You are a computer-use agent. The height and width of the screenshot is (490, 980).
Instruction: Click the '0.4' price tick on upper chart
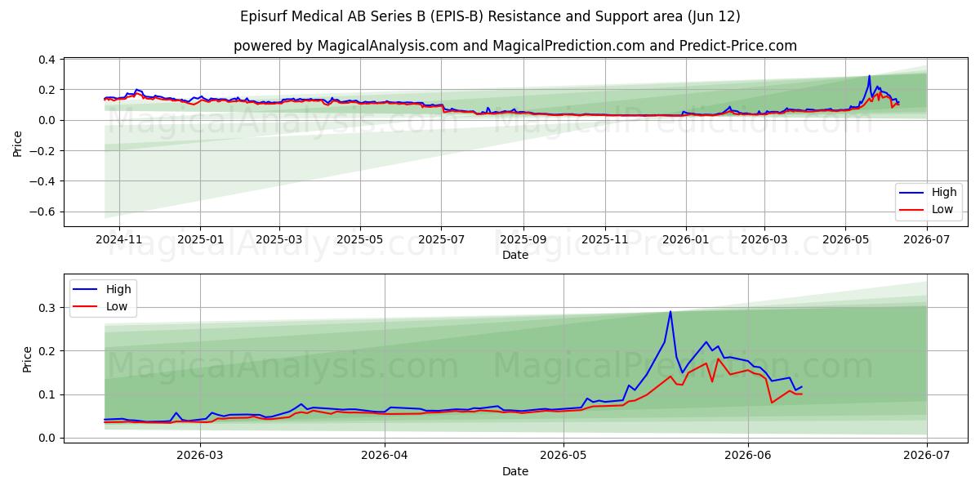(x=47, y=60)
